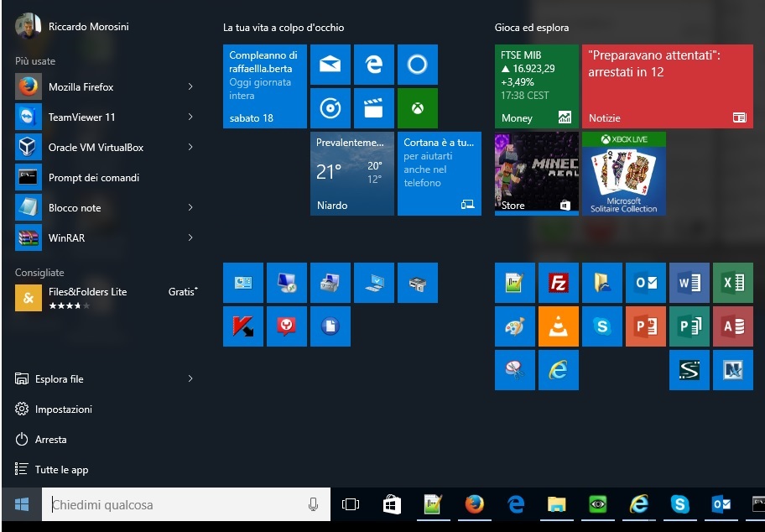
Task: Open the Internet Explorer tile
Action: [x=559, y=370]
